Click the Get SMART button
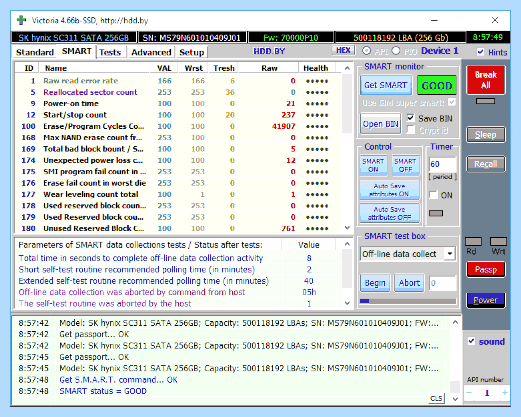Viewport: 521px width, 417px height. (385, 85)
